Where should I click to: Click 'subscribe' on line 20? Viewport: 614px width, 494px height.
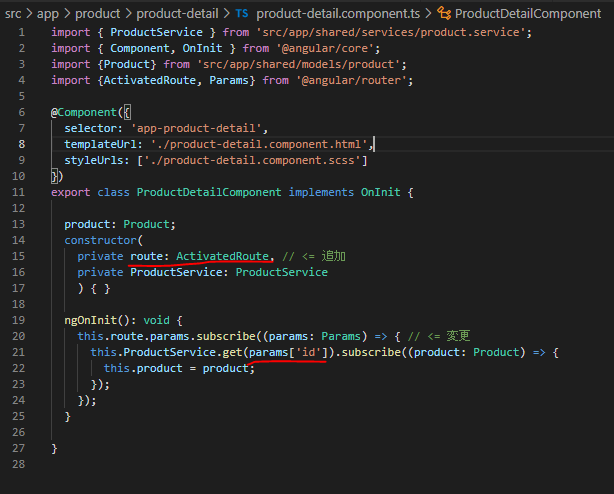pyautogui.click(x=226, y=336)
